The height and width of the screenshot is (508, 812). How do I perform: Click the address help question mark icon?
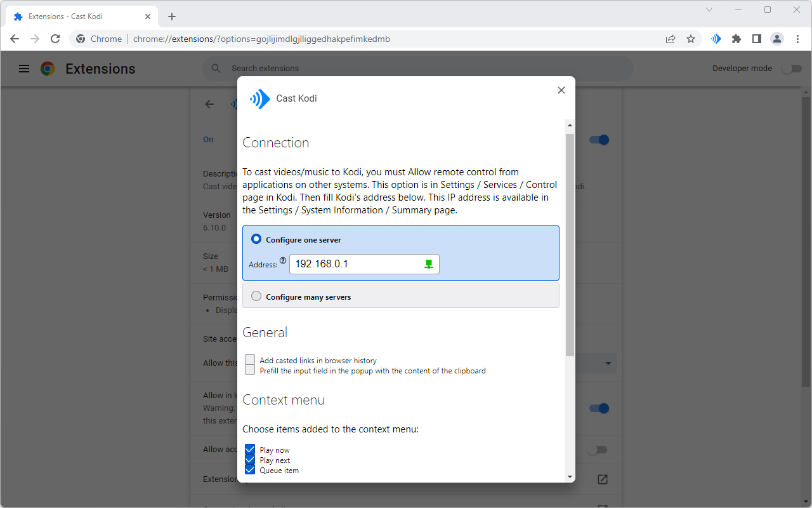click(283, 260)
